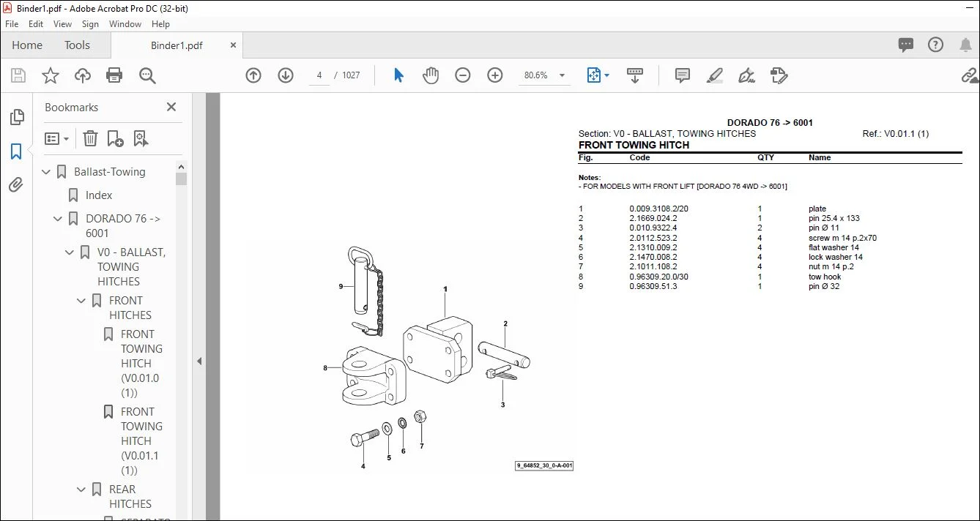Open FRONT TOWING HITCH (V0.01.0 (1)) bookmark
The width and height of the screenshot is (980, 521).
pyautogui.click(x=141, y=364)
